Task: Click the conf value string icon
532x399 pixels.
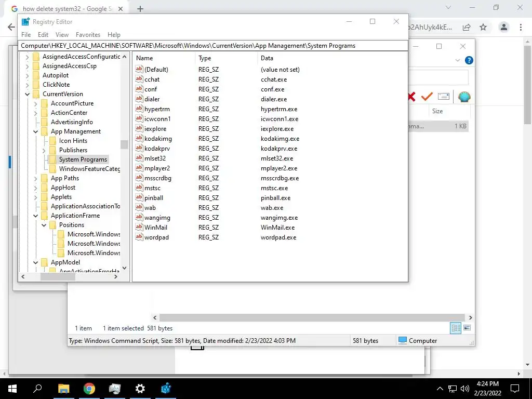Action: 139,89
